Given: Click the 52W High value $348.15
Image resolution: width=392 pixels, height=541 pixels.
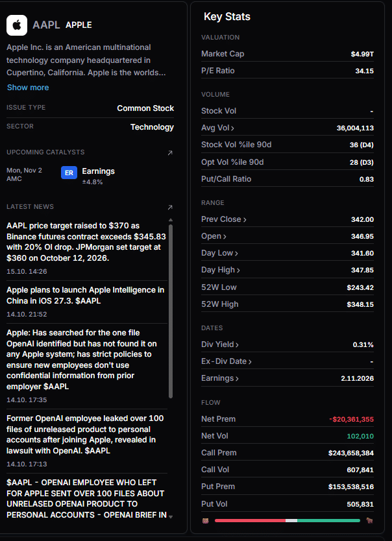Looking at the screenshot, I should point(360,305).
